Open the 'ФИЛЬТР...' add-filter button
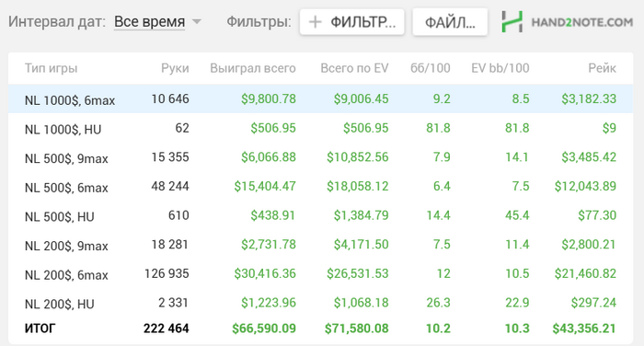 pos(352,22)
